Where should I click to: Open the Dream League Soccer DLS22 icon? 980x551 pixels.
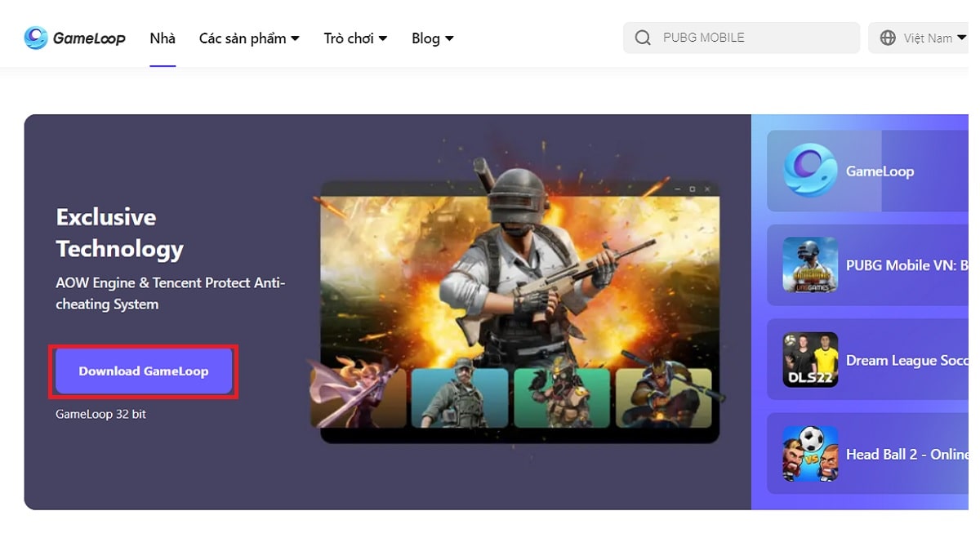(x=810, y=359)
